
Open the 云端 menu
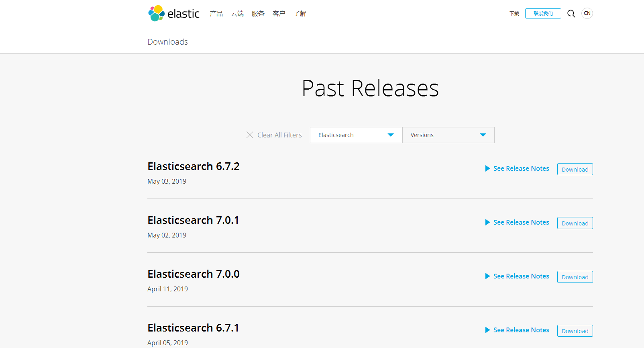click(237, 14)
